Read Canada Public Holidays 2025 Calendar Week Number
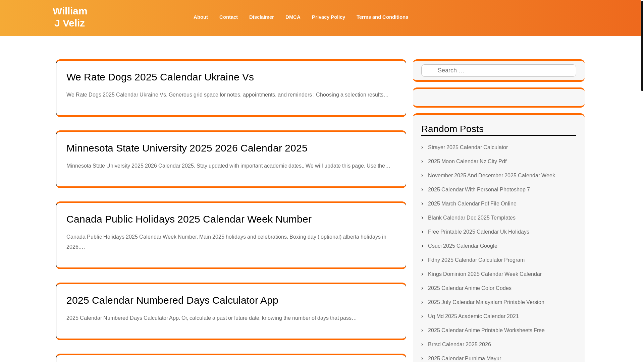Screen dimensions: 644x362 coord(189,219)
